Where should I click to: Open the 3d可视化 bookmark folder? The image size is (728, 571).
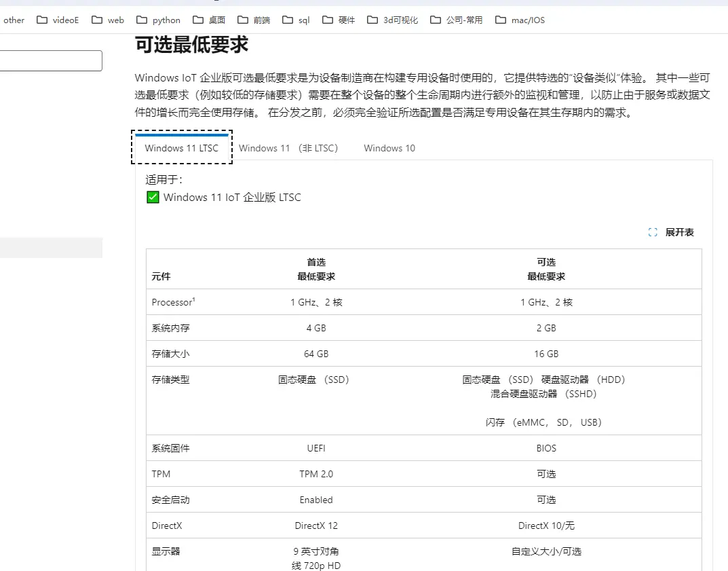tap(392, 20)
